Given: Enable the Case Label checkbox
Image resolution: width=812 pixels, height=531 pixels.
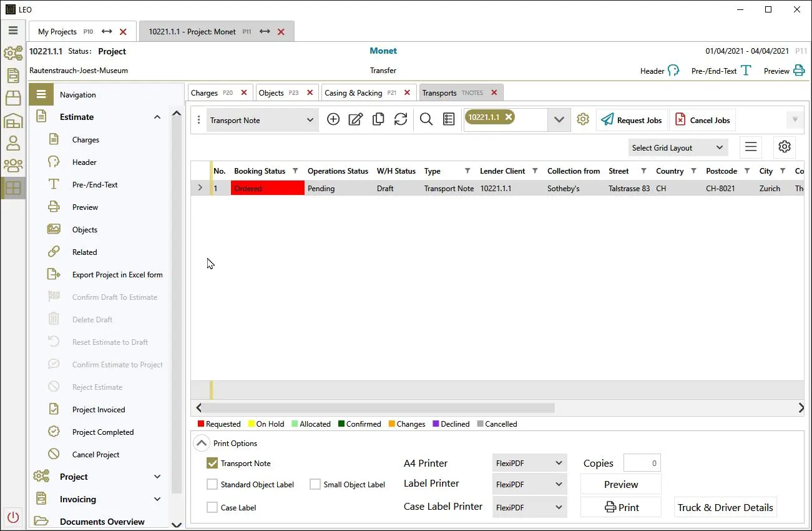Looking at the screenshot, I should [212, 507].
